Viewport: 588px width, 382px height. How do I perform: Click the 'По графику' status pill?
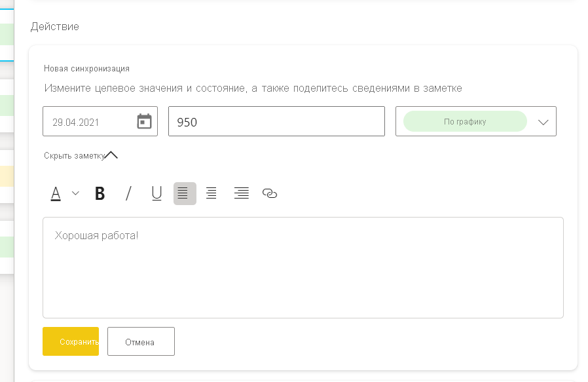coord(465,121)
